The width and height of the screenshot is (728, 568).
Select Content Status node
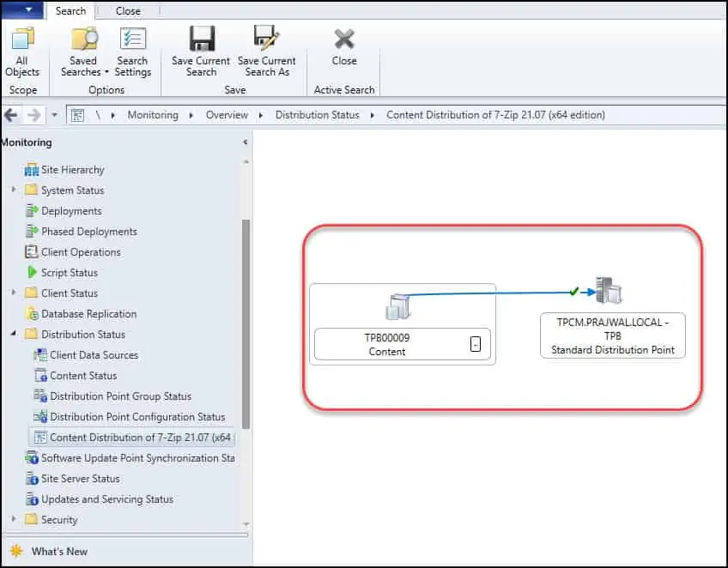coord(83,376)
